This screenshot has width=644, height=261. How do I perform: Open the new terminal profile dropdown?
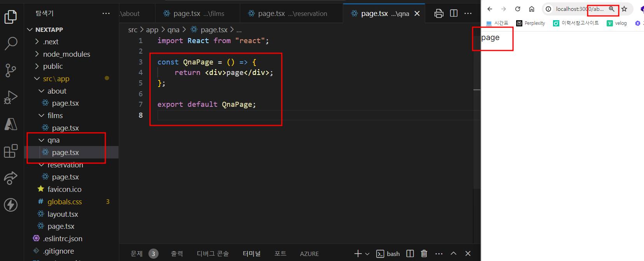[x=367, y=254]
